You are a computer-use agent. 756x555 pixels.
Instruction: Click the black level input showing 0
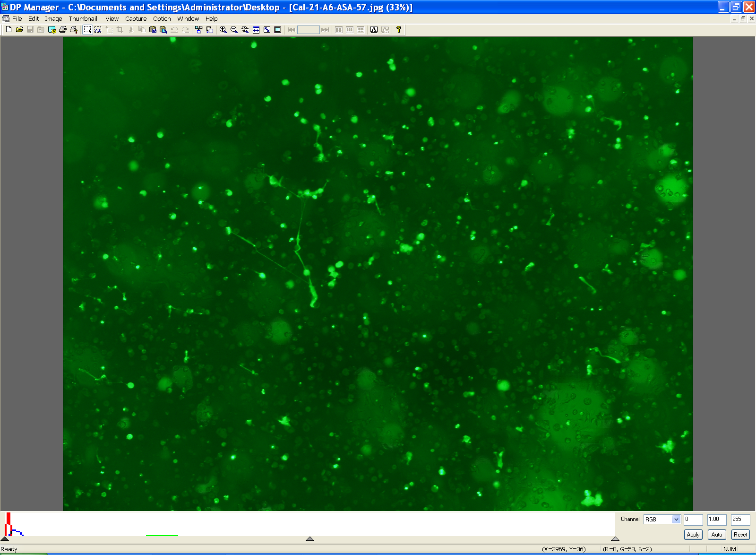[693, 520]
